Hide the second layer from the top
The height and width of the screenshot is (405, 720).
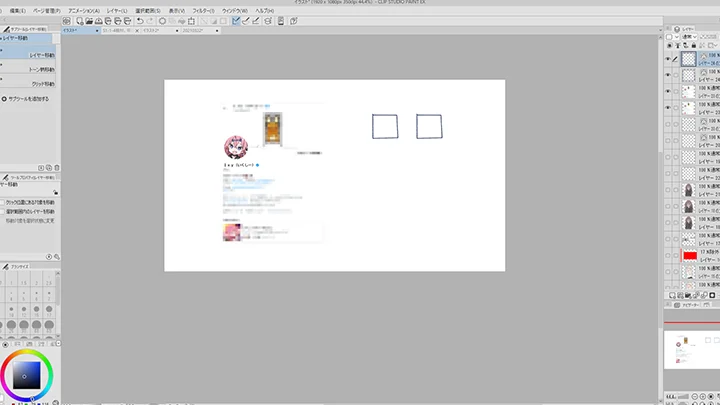coord(668,75)
